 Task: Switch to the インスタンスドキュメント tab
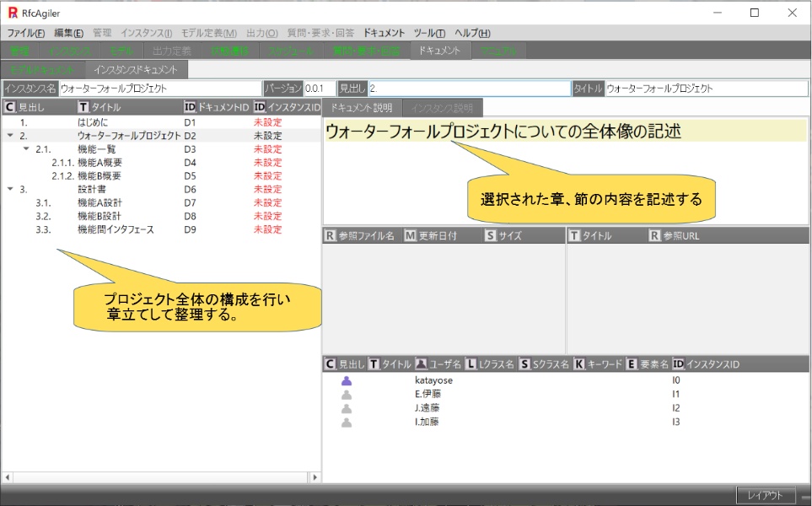coord(136,69)
